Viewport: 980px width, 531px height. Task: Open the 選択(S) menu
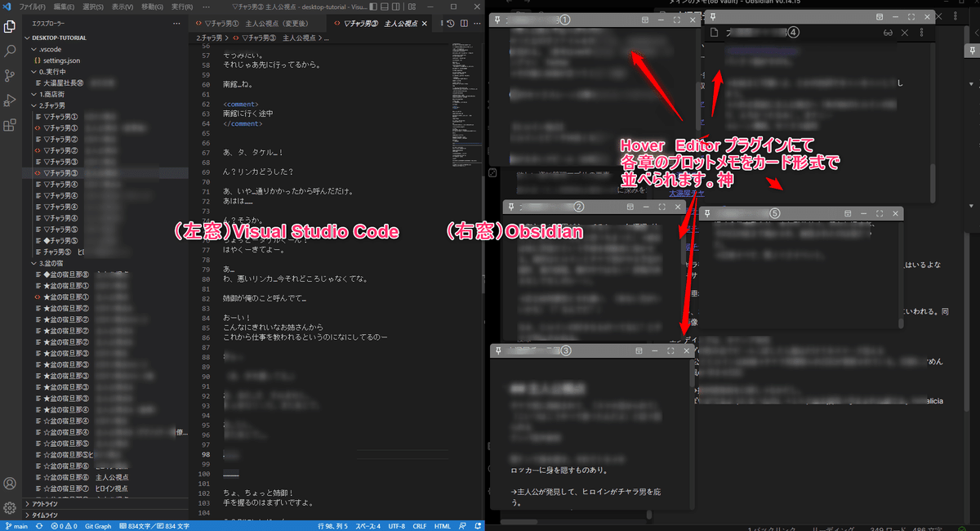[x=93, y=7]
